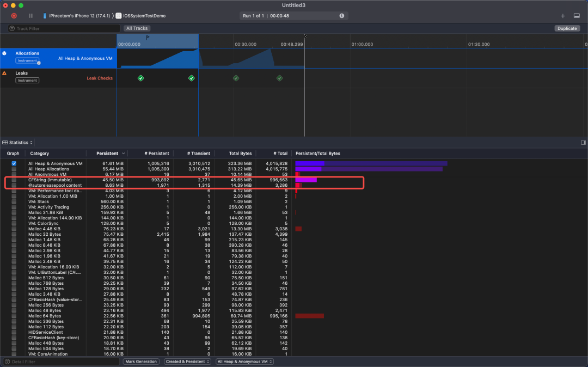Open the Persistent column sort chevron
The width and height of the screenshot is (588, 367).
point(124,154)
